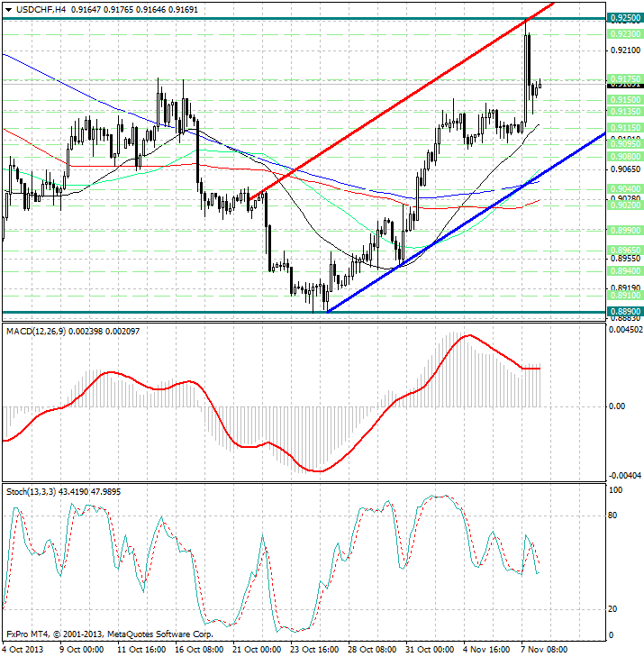Click the Stochastic 80 level label
The width and height of the screenshot is (644, 657).
coord(612,516)
